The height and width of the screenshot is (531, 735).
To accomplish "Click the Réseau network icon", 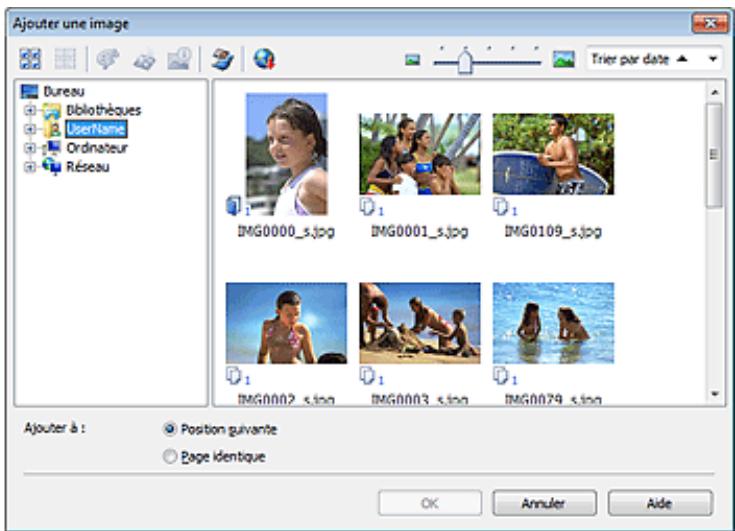I will click(52, 166).
